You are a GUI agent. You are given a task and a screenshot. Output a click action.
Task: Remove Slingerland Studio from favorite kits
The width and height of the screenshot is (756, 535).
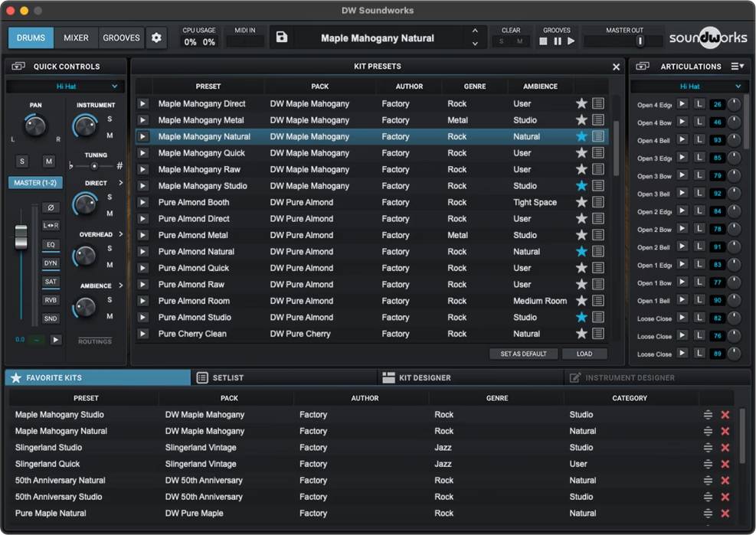(725, 448)
